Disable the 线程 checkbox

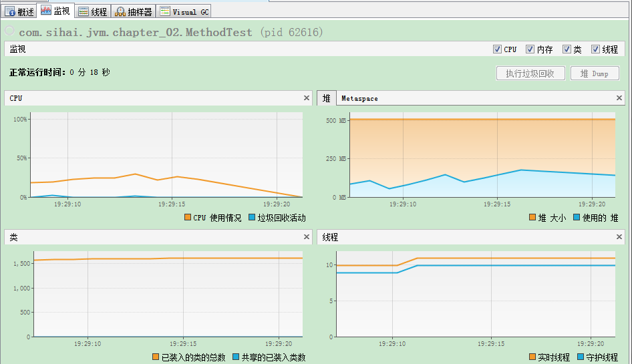(595, 49)
